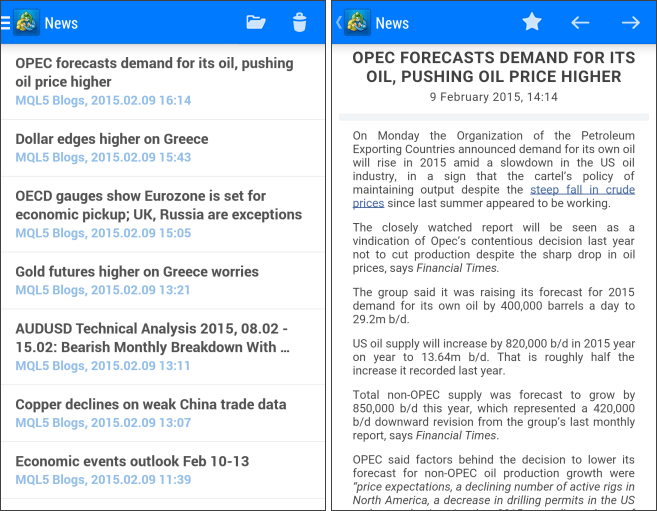The width and height of the screenshot is (657, 511).
Task: Go to next article with right arrow
Action: (630, 22)
